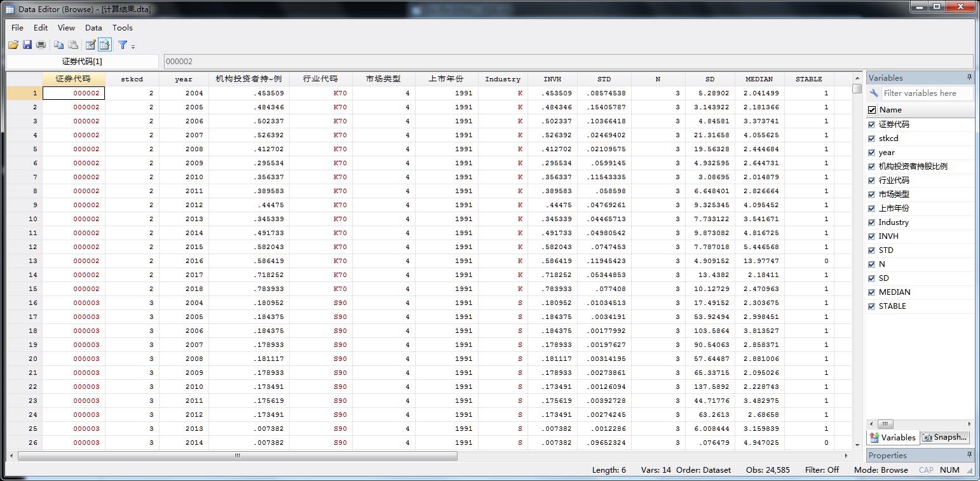Click the MEDIAN column header
The image size is (980, 481).
click(x=759, y=79)
